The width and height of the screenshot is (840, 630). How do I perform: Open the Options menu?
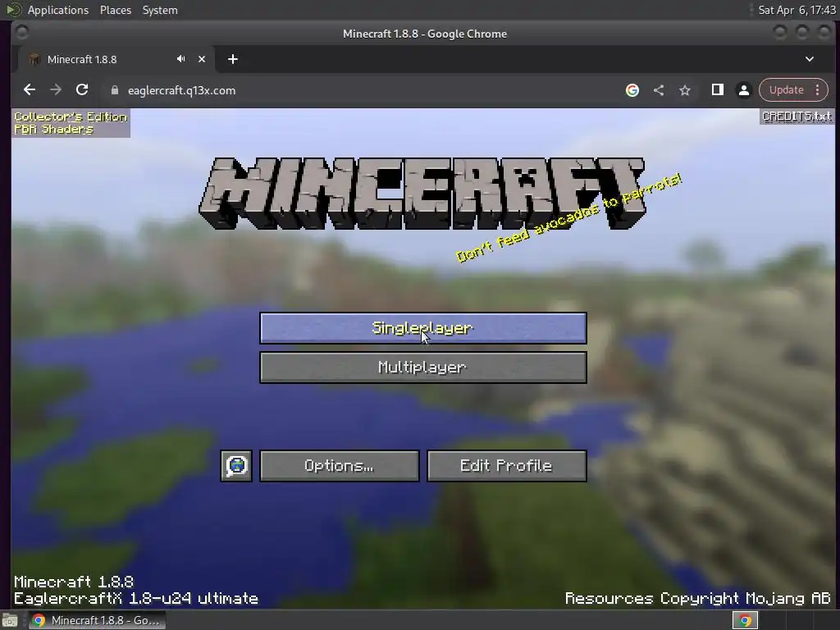pyautogui.click(x=339, y=466)
